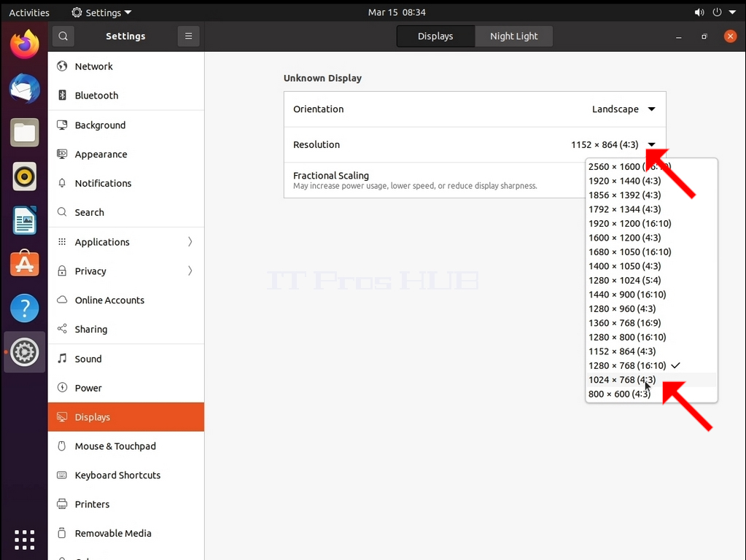Open Rhythmbox music player in dock
Image resolution: width=746 pixels, height=560 pixels.
click(x=24, y=176)
